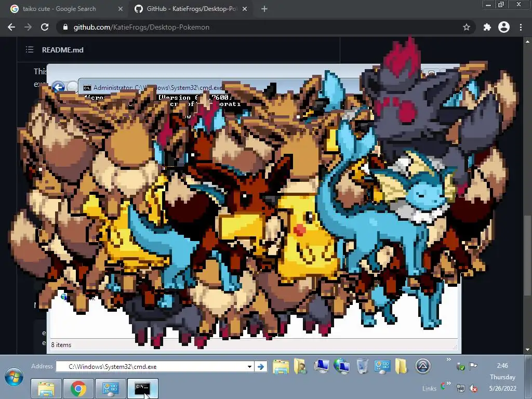Open the Chrome three-dot menu
This screenshot has height=399, width=532.
(521, 27)
